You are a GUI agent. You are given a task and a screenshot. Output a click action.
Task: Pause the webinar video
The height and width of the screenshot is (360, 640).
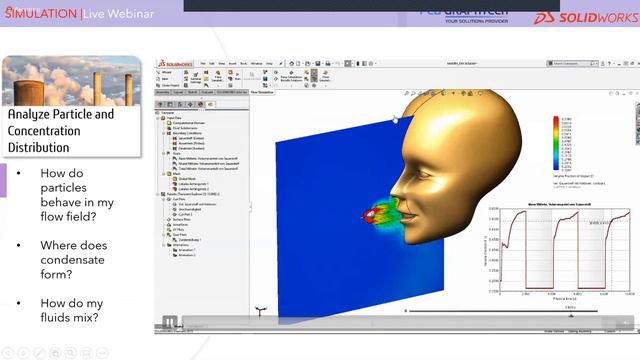169,322
